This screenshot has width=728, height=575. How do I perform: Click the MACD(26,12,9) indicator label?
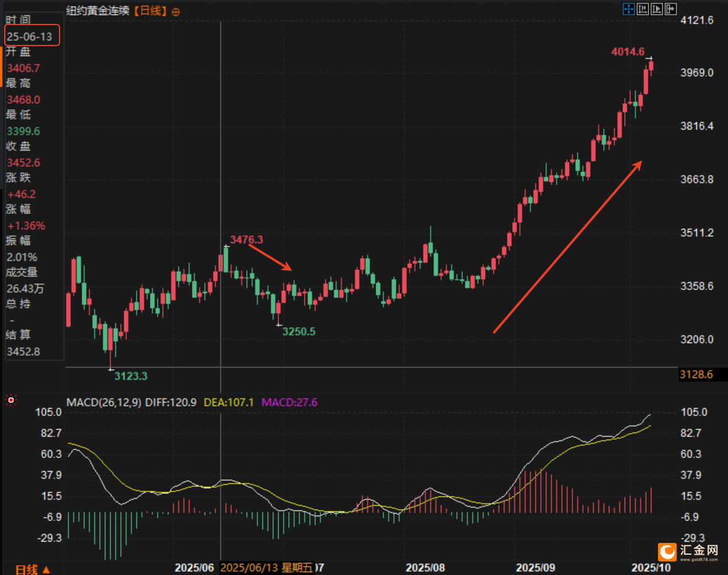104,402
